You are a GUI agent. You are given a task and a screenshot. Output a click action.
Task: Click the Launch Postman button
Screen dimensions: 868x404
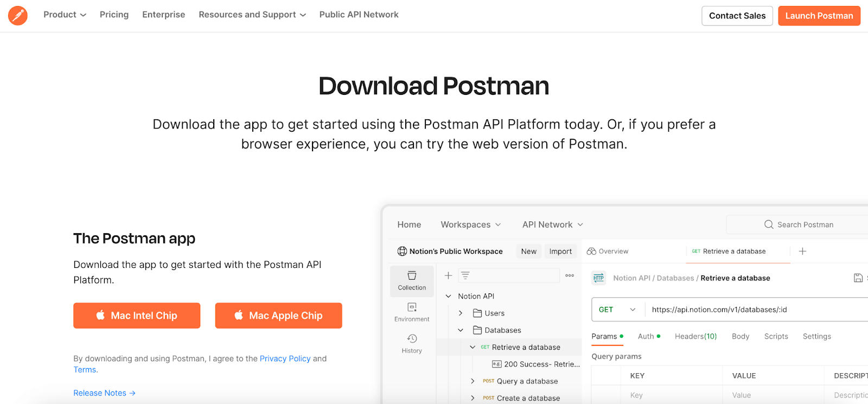pyautogui.click(x=819, y=16)
